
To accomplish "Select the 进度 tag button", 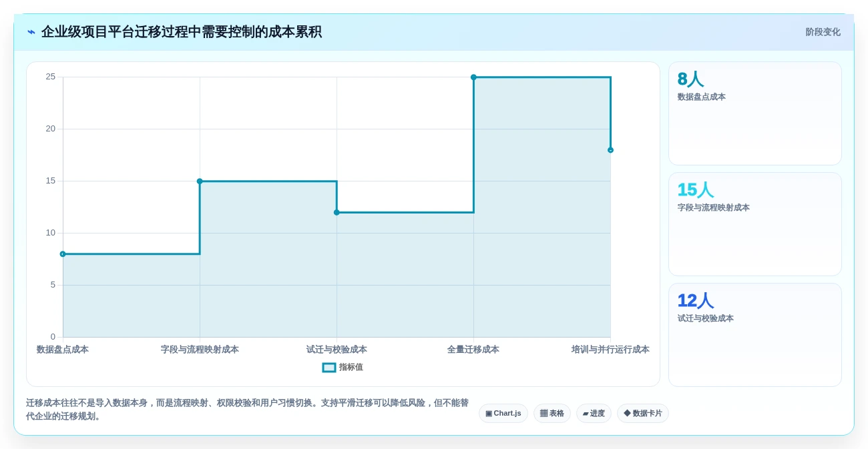I will tap(594, 414).
